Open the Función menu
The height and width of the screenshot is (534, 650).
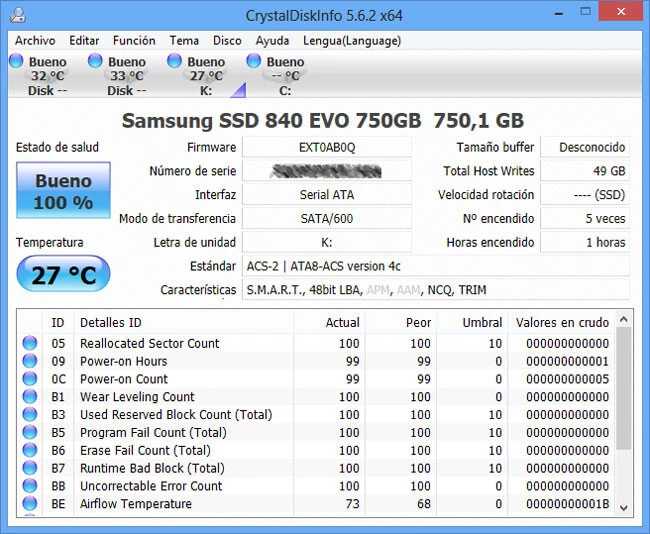click(133, 41)
